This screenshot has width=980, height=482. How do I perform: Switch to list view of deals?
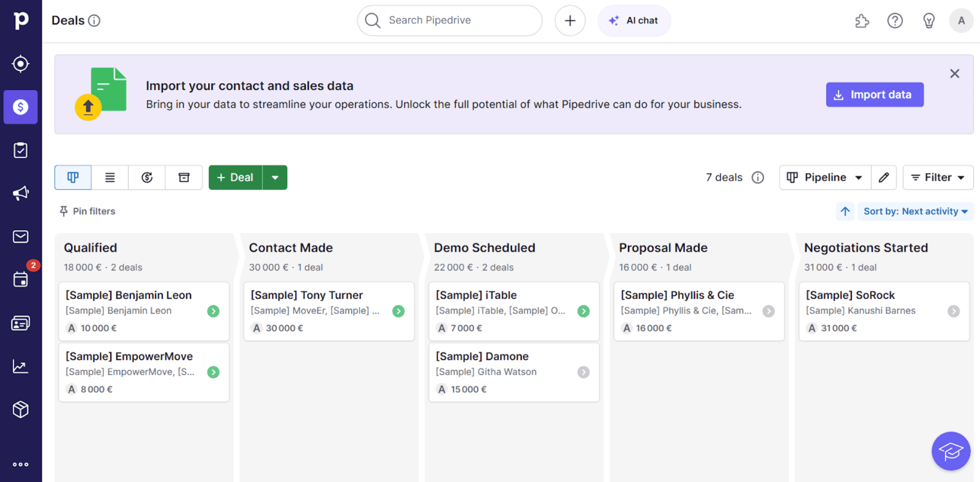click(x=110, y=177)
